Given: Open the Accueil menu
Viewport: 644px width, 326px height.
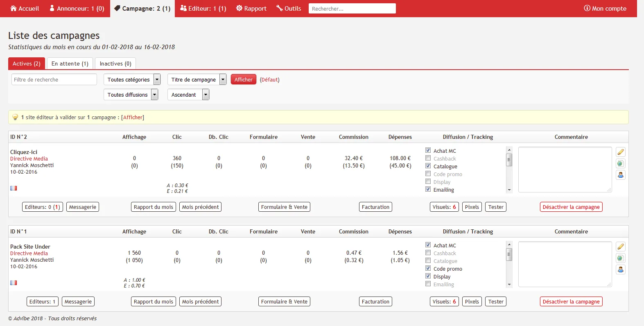Looking at the screenshot, I should pyautogui.click(x=25, y=9).
